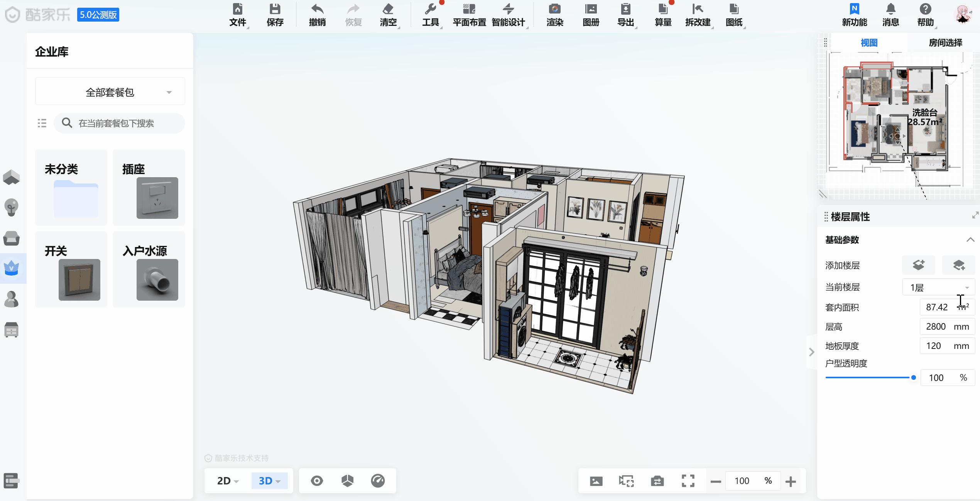Click the 清空 eraser tool
Screen dimensions: 980x501
click(388, 15)
